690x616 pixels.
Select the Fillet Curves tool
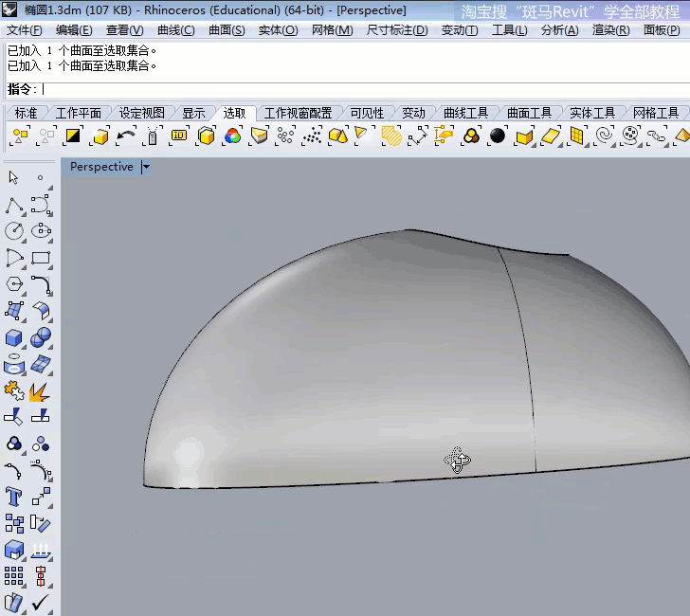41,284
